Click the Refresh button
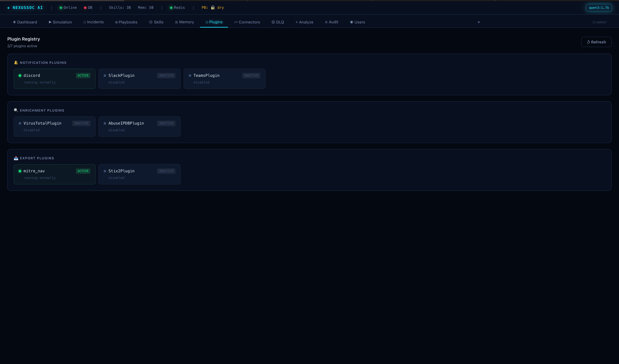This screenshot has width=619, height=364. [x=596, y=42]
